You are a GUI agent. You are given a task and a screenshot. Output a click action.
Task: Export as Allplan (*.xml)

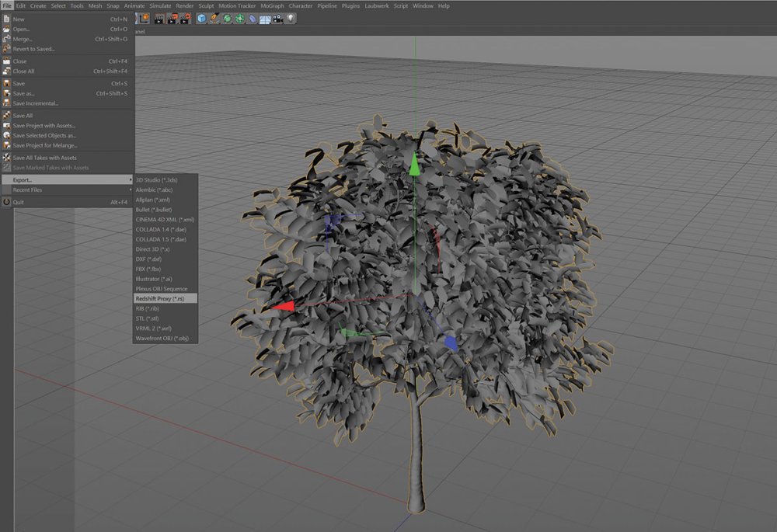[166, 200]
